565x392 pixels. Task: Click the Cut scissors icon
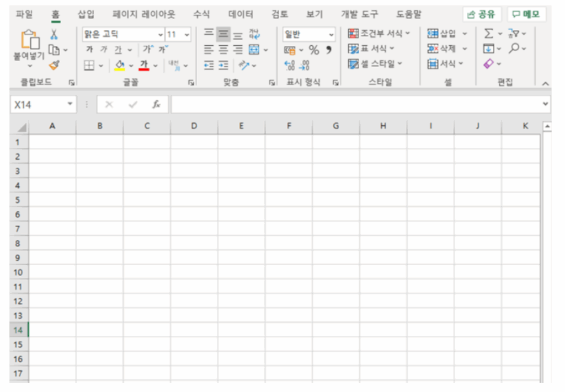pyautogui.click(x=54, y=35)
